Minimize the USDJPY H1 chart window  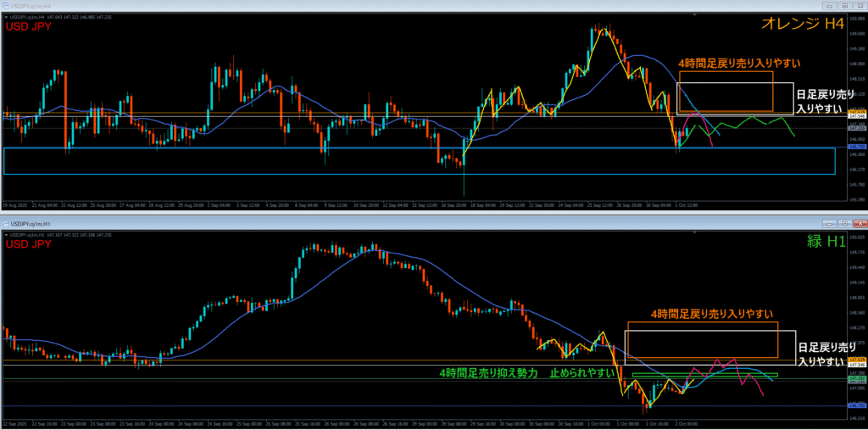(829, 223)
